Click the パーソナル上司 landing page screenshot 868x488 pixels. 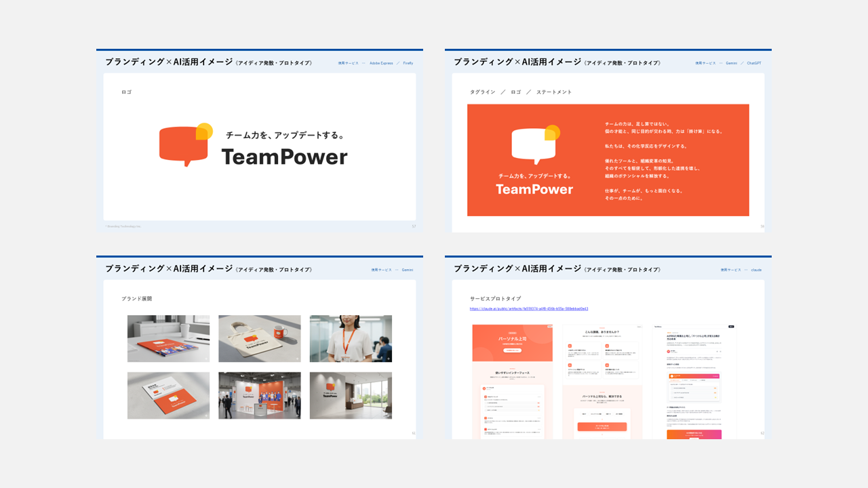[x=513, y=381]
